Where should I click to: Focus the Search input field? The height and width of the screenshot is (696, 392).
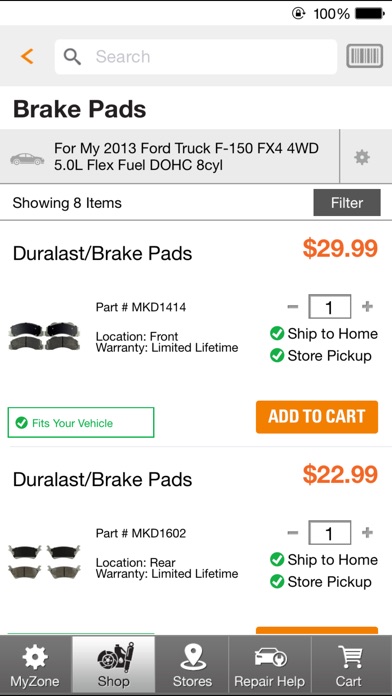pyautogui.click(x=196, y=56)
